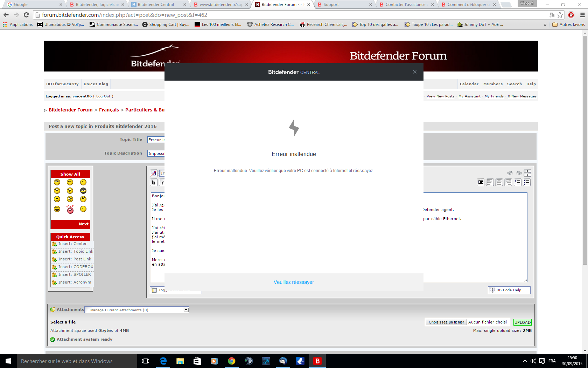Screen dimensions: 588x368
Task: Click the redo arrow in the editor
Action: (519, 173)
